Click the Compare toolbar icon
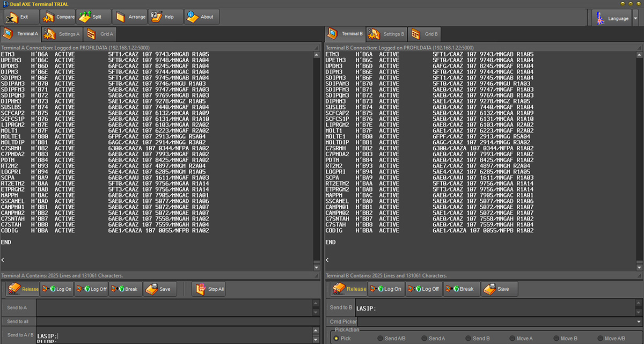 [x=58, y=17]
